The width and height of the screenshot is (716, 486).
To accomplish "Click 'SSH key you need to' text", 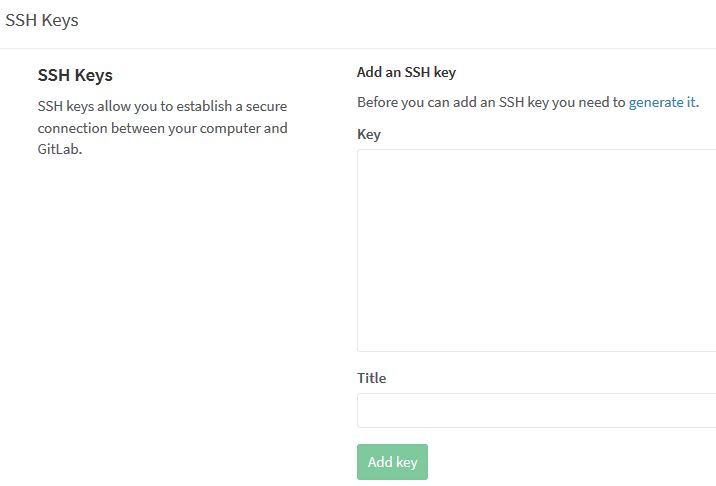I will [562, 102].
